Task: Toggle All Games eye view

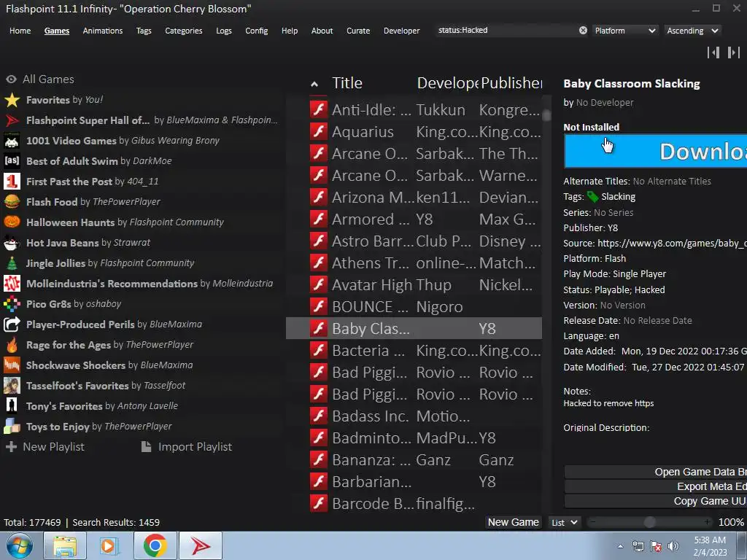Action: click(12, 79)
